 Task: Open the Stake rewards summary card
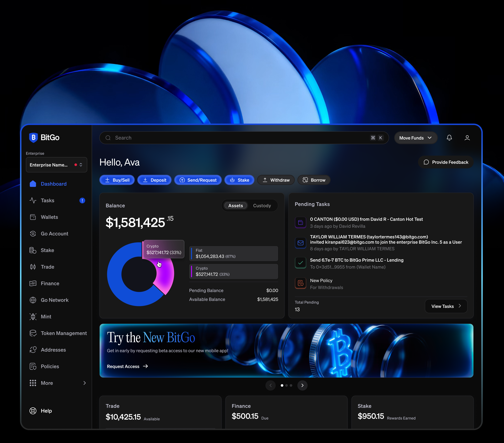tap(412, 412)
